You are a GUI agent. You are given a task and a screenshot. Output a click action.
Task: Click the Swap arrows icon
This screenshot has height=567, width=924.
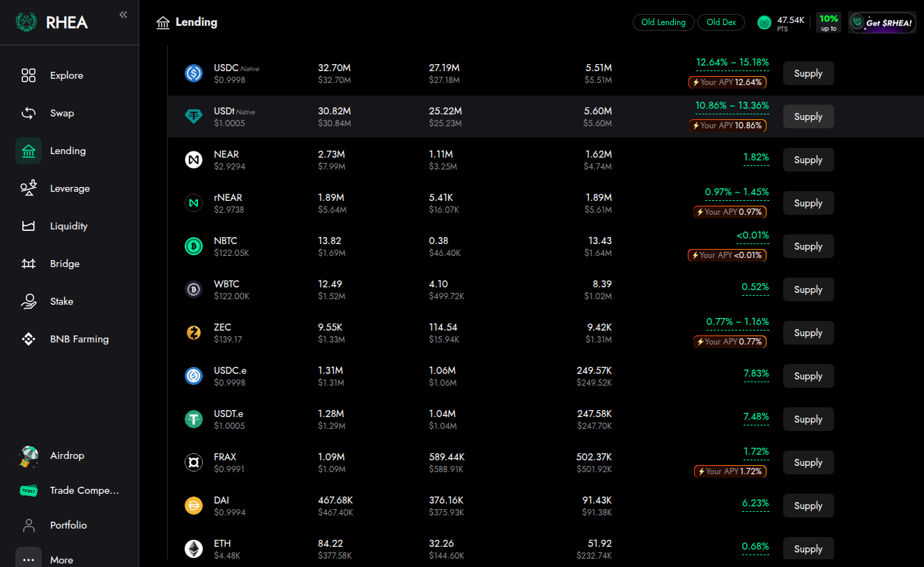pyautogui.click(x=29, y=113)
